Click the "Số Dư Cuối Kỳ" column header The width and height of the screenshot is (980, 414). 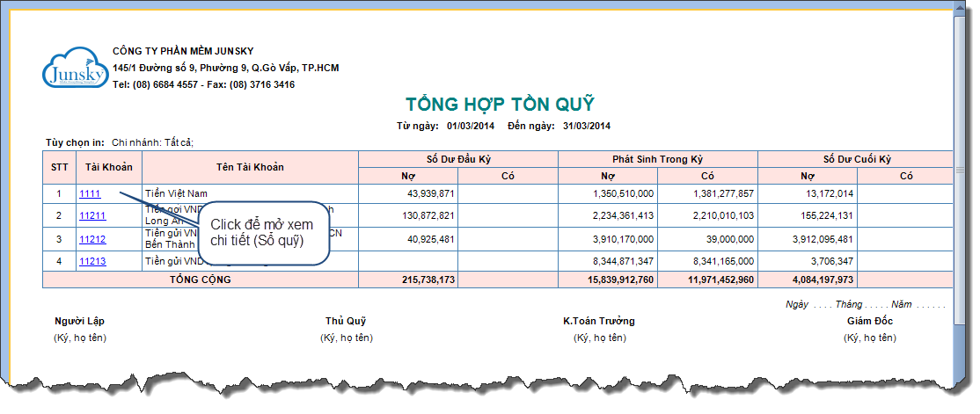pos(856,159)
